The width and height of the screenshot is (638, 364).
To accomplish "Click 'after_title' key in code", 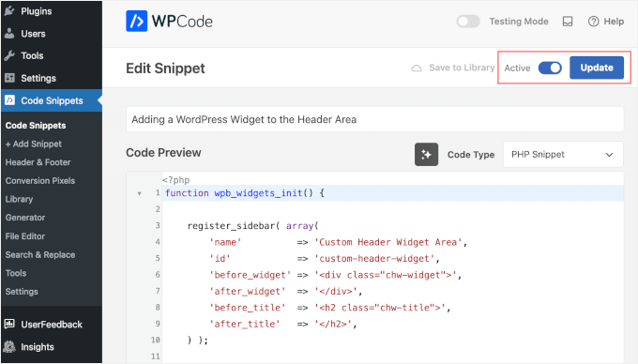I will pyautogui.click(x=245, y=325).
